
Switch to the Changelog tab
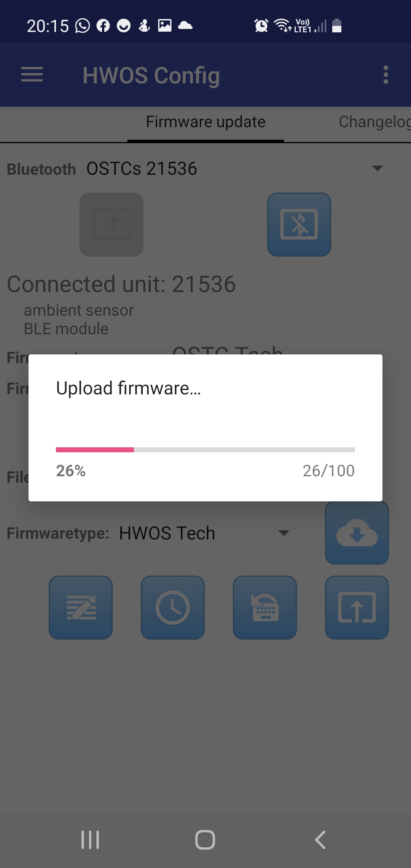click(x=375, y=122)
